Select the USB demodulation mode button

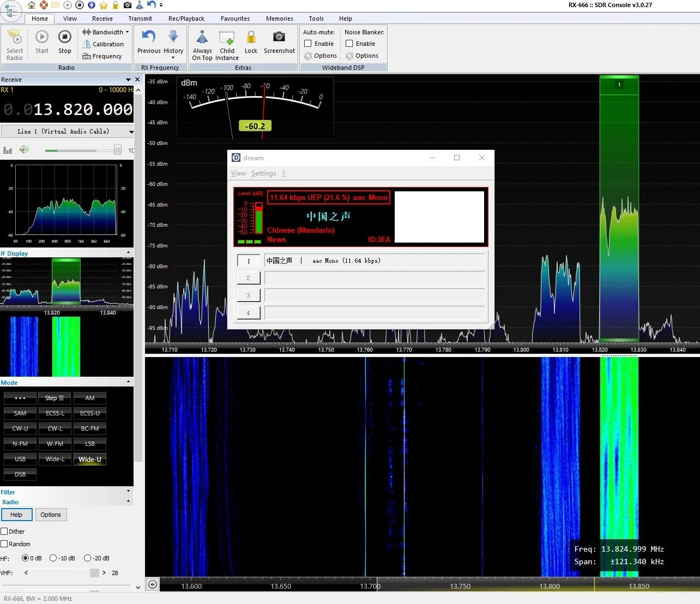[x=20, y=459]
